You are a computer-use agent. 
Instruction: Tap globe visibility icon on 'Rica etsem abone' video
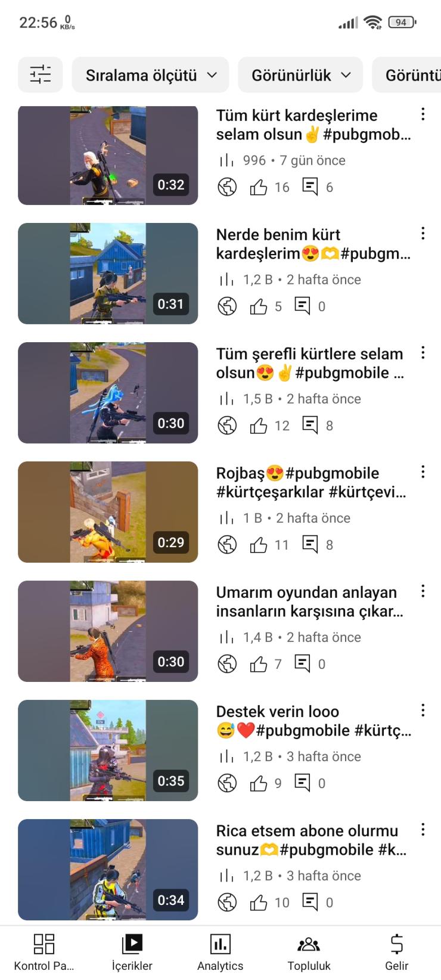coord(227,902)
